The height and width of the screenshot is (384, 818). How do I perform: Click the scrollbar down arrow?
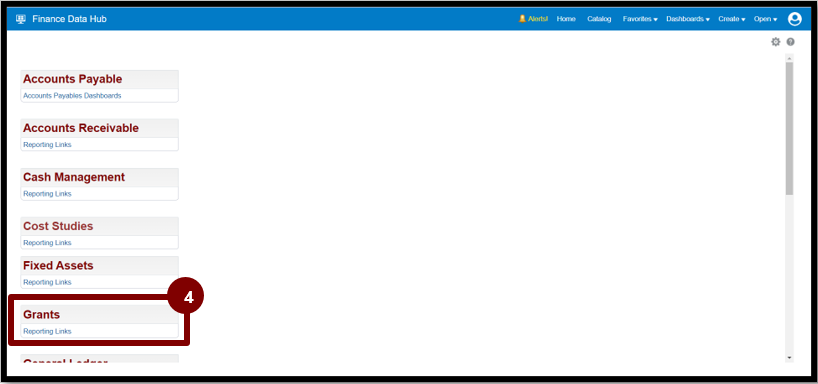789,358
